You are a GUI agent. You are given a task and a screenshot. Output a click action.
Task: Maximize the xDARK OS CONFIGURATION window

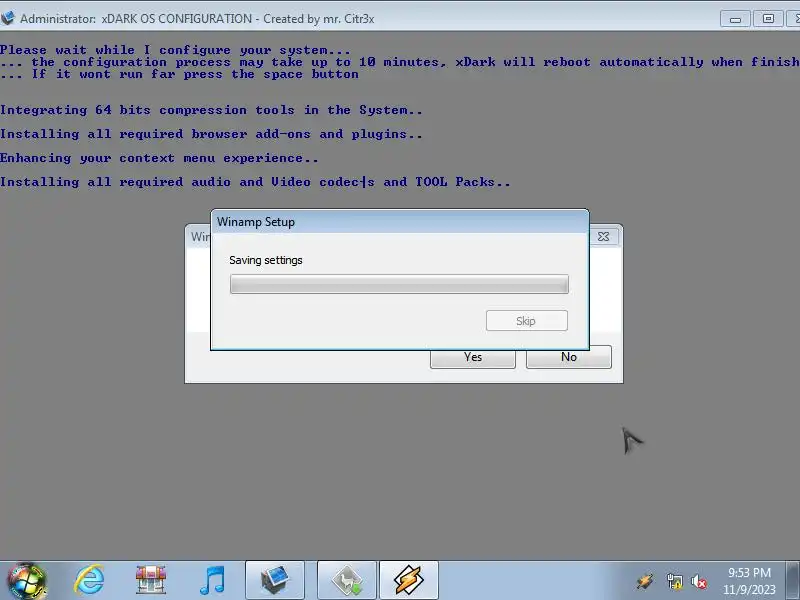(768, 19)
